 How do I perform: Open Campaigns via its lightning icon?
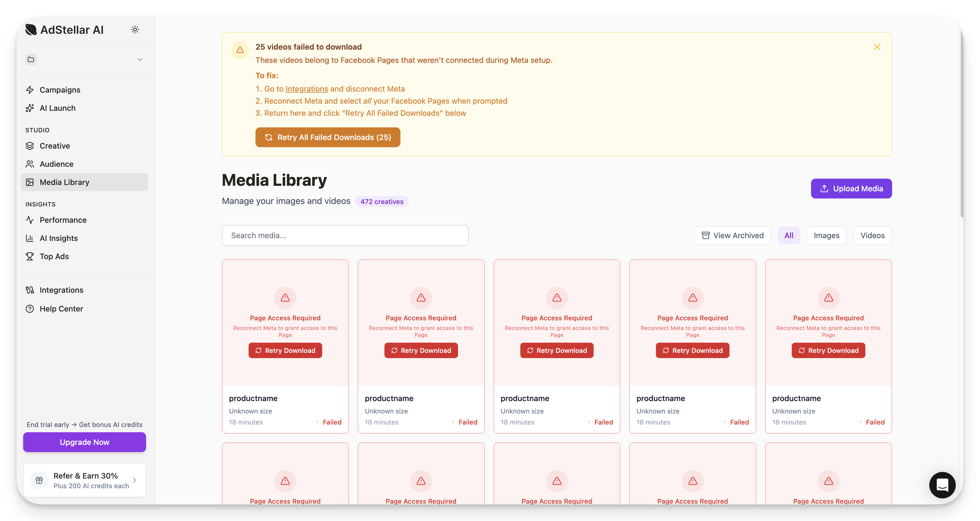[30, 90]
